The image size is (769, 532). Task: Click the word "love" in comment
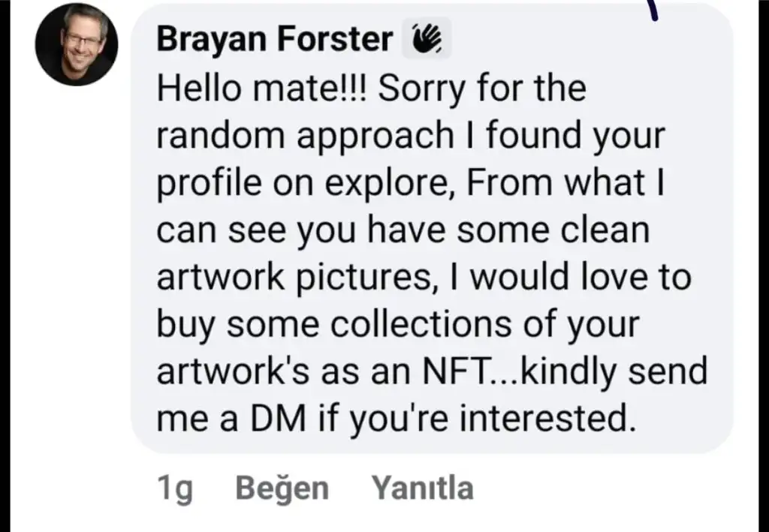pyautogui.click(x=603, y=278)
